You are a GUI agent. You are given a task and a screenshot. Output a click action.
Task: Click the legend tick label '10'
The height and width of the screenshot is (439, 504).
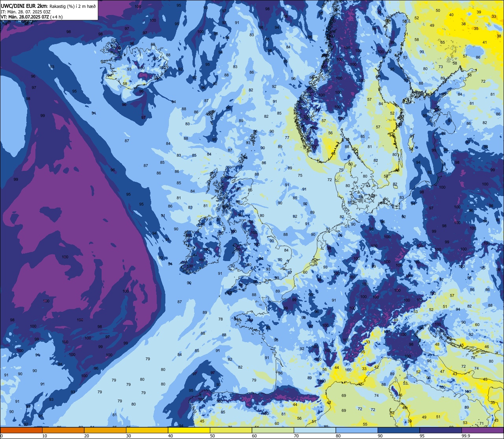coord(44,436)
